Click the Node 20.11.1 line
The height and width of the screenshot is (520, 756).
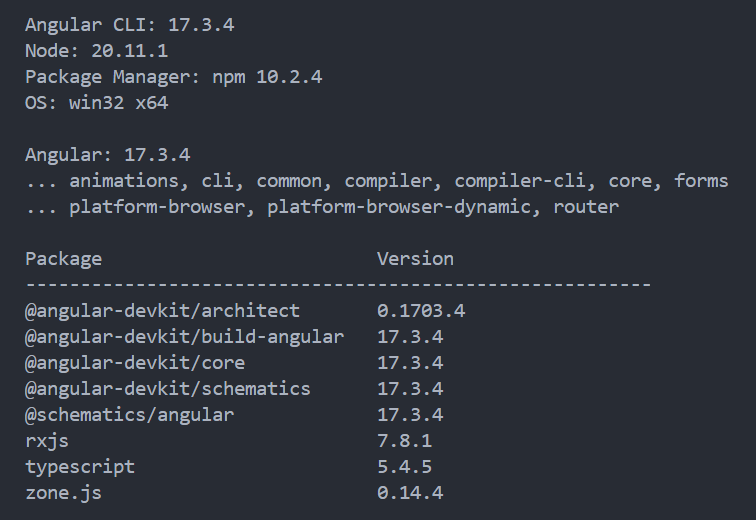90,51
